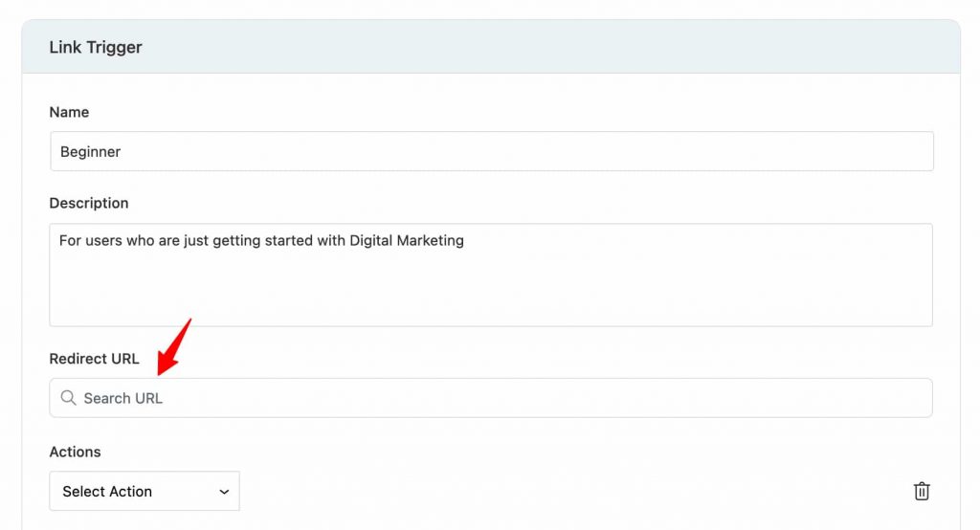Click the Search URL placeholder text
The image size is (980, 530).
pos(123,398)
